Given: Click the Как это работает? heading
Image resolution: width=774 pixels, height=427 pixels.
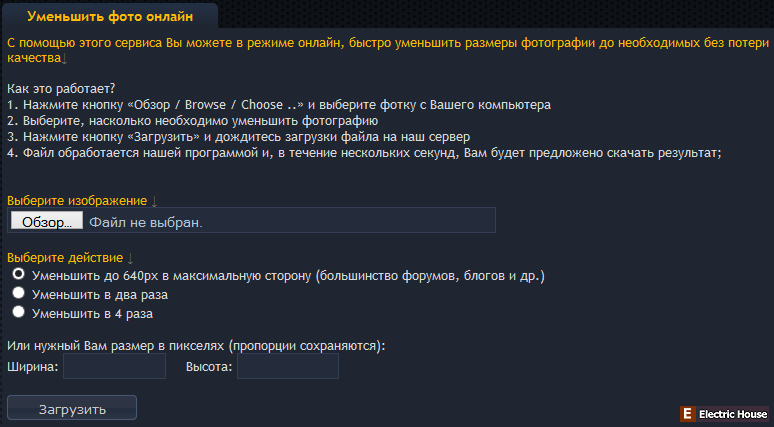Looking at the screenshot, I should [x=61, y=89].
